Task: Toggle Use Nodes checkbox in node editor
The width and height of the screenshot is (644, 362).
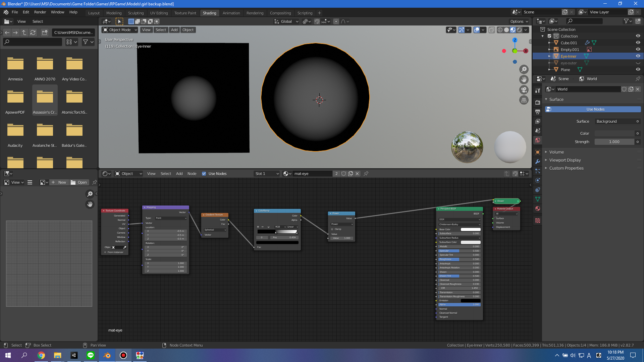Action: click(204, 174)
